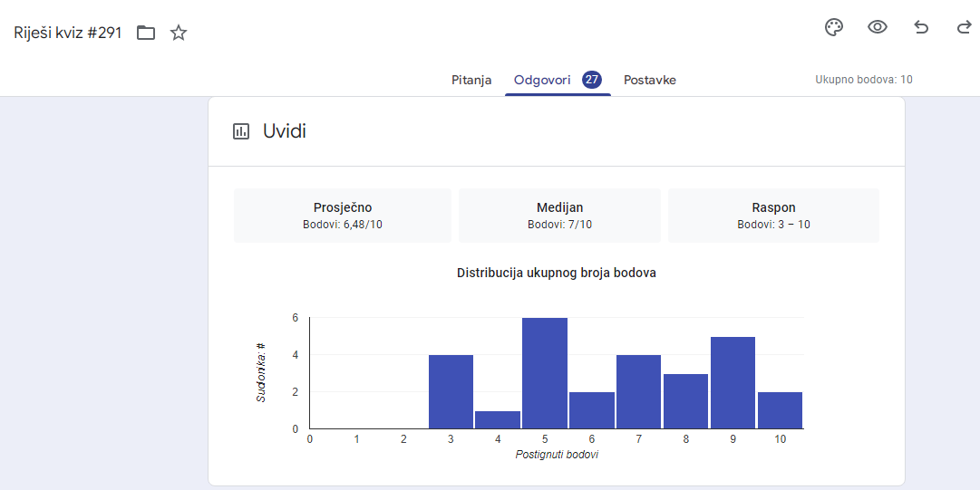Image resolution: width=980 pixels, height=490 pixels.
Task: Click the preview eye icon
Action: [x=878, y=27]
